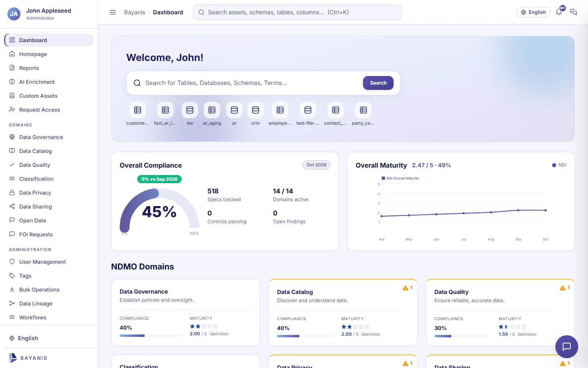Open FOI Requests in sidebar
This screenshot has width=588, height=368.
pyautogui.click(x=49, y=234)
